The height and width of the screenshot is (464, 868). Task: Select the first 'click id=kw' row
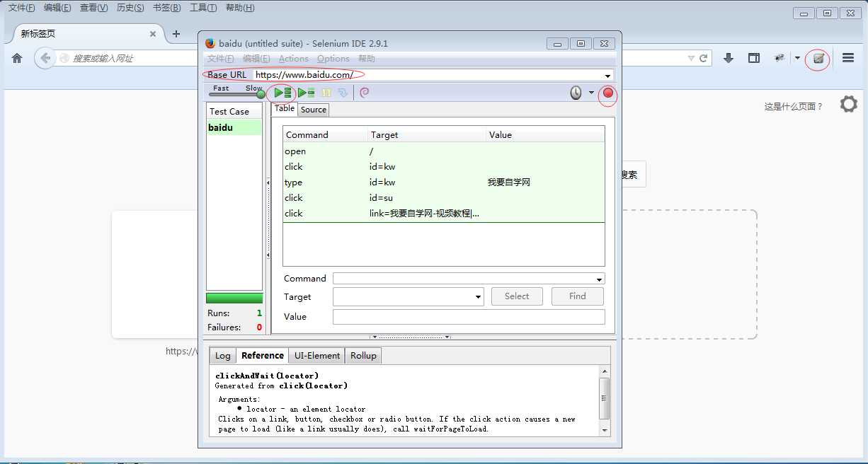[444, 167]
